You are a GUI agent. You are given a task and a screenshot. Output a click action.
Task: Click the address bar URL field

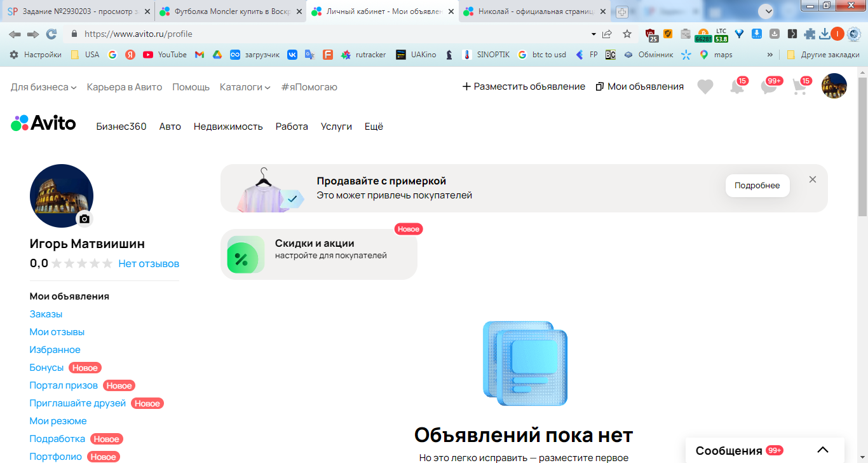point(330,34)
